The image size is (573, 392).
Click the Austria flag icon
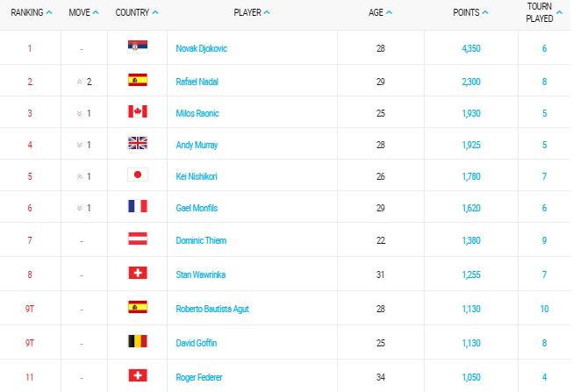point(138,239)
